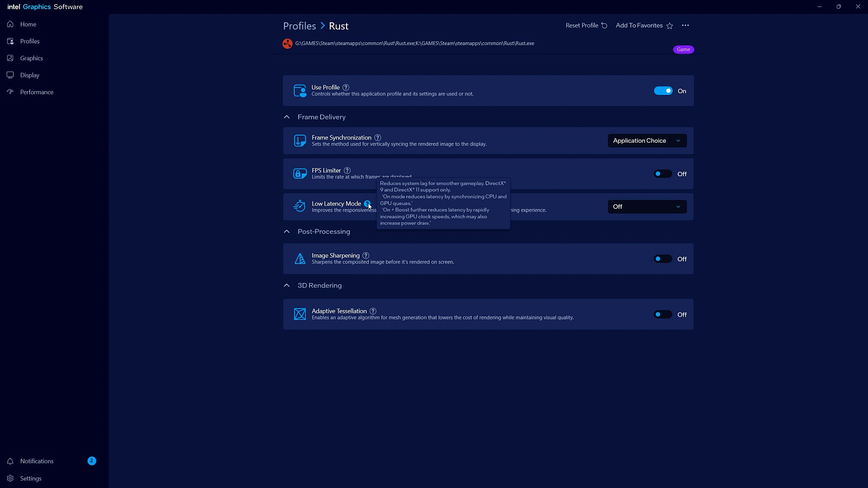Open Performance in the sidebar

(37, 92)
